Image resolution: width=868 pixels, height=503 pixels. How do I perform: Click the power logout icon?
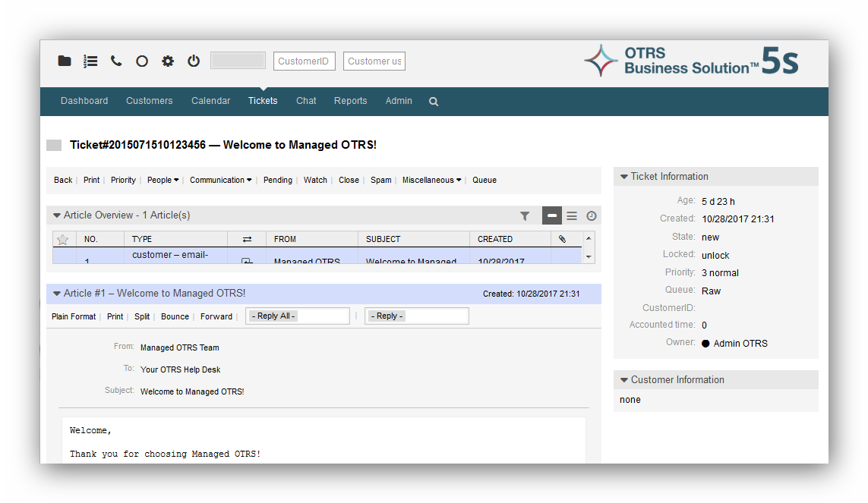coord(194,61)
